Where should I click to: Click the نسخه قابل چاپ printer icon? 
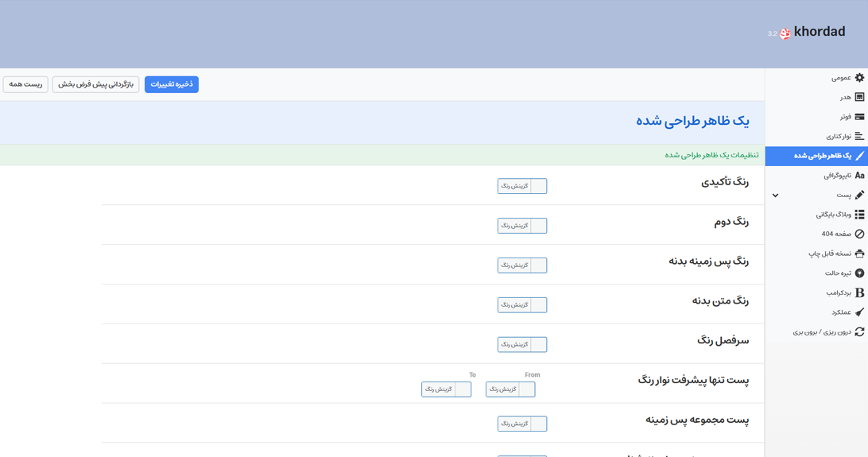tap(859, 254)
